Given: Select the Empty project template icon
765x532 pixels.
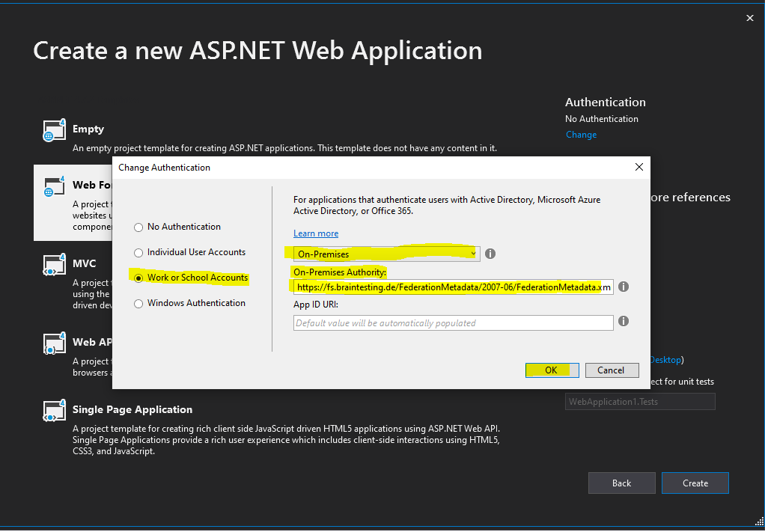Looking at the screenshot, I should [54, 130].
